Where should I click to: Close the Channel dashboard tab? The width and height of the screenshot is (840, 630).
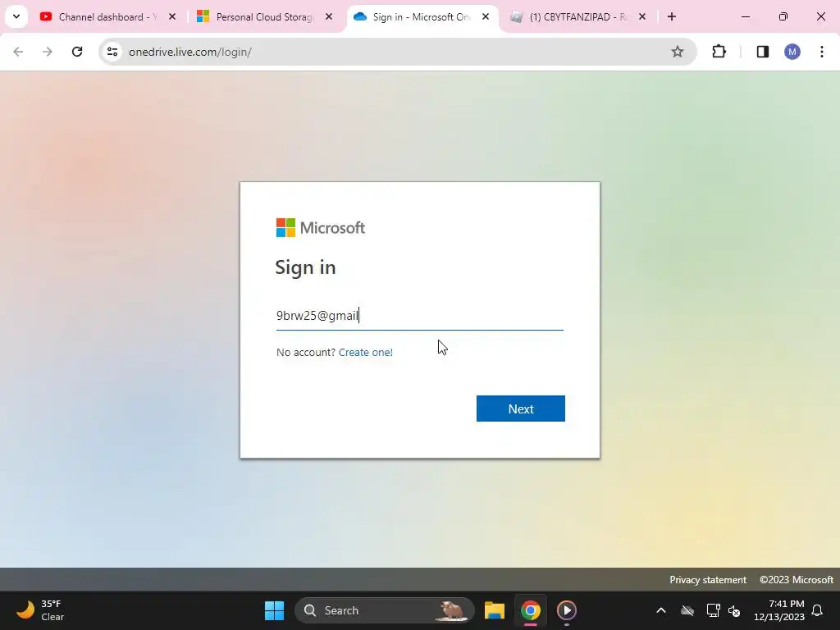coord(172,17)
